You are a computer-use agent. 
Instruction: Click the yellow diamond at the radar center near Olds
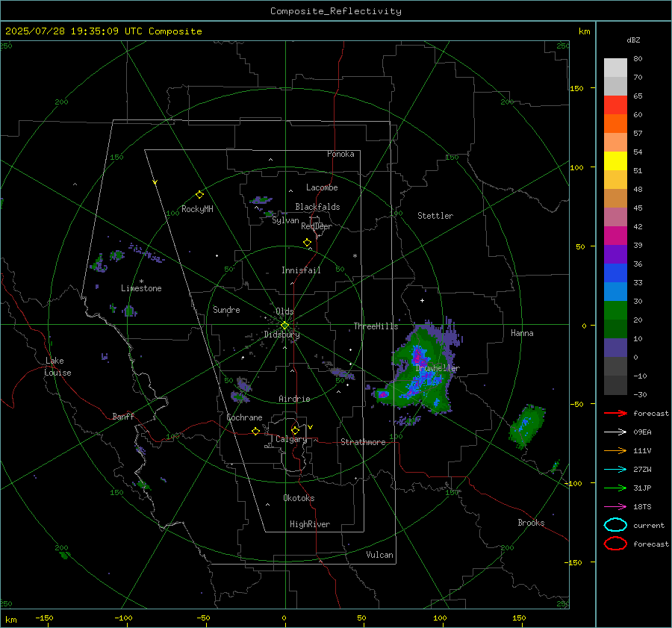(284, 326)
